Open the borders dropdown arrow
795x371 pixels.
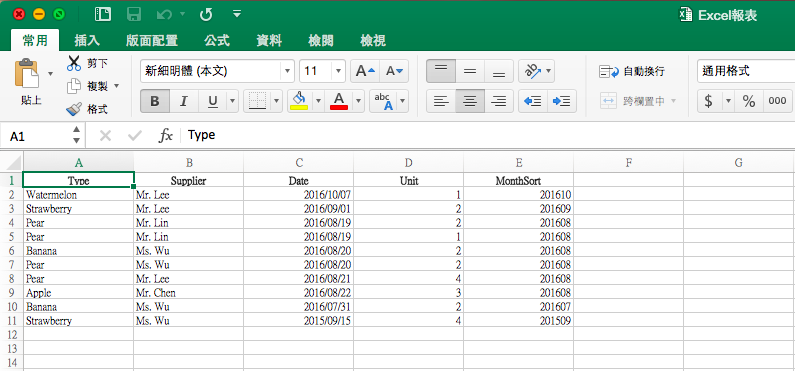coord(277,101)
